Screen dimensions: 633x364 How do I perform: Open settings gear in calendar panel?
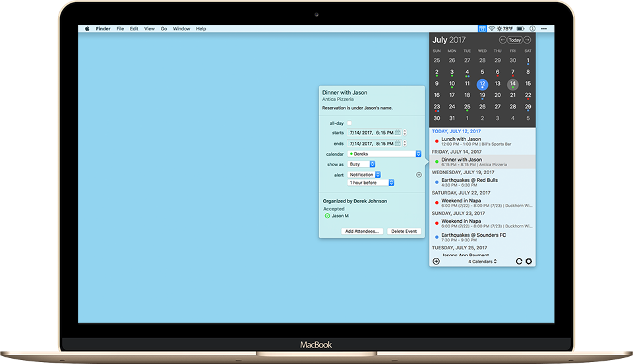coord(529,261)
